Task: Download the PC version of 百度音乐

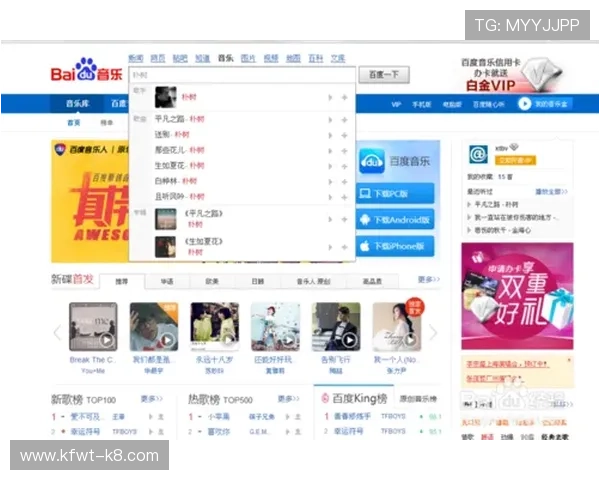Action: [395, 193]
